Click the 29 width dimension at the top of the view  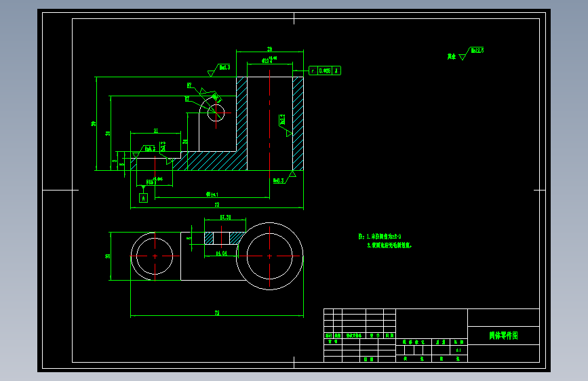(x=270, y=49)
